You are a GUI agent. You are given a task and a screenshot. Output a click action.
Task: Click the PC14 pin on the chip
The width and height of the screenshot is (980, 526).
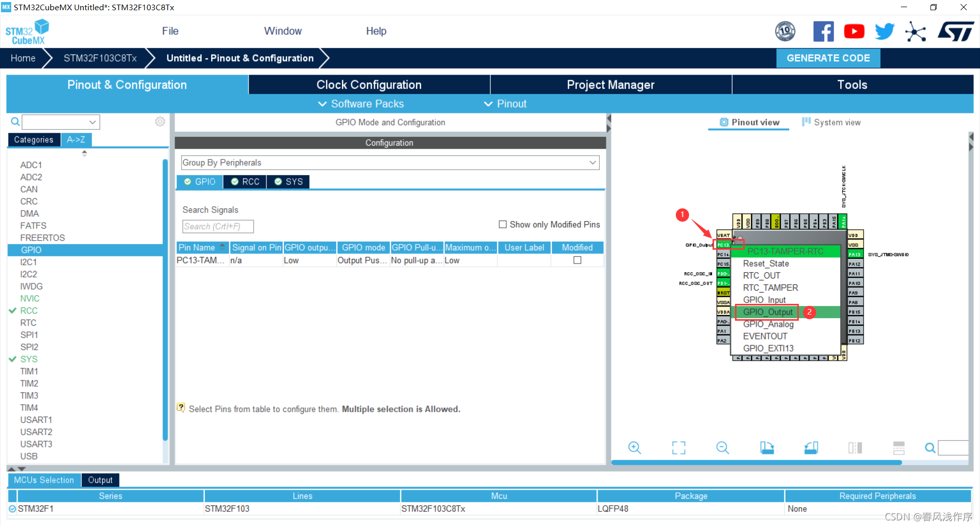(723, 254)
